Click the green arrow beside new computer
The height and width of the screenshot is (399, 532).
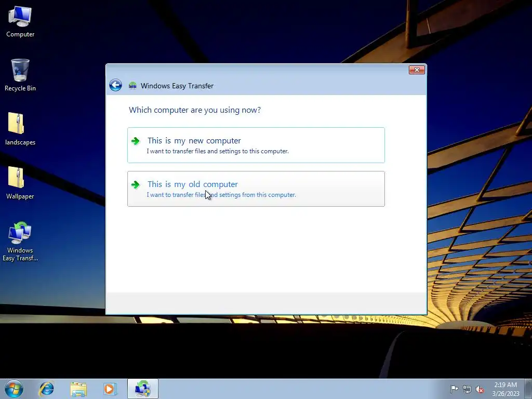pyautogui.click(x=136, y=141)
